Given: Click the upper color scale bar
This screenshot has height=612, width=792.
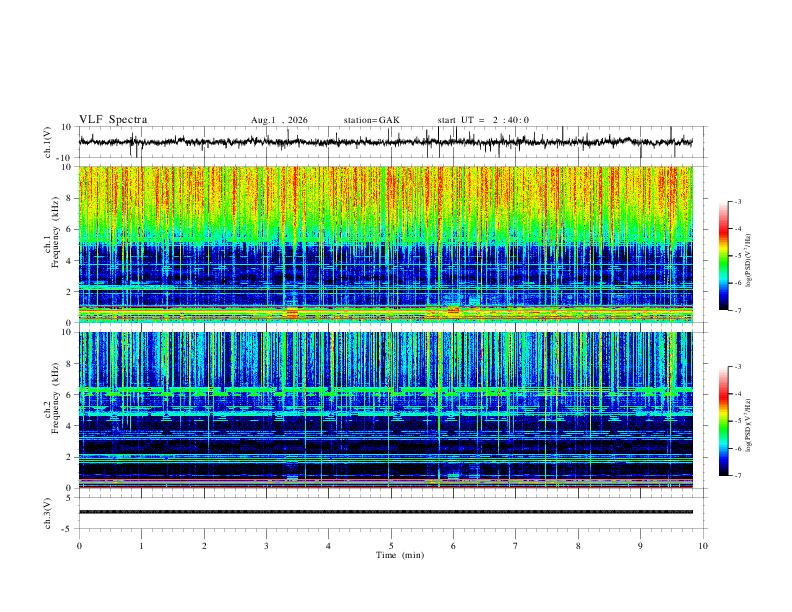Looking at the screenshot, I should (723, 256).
